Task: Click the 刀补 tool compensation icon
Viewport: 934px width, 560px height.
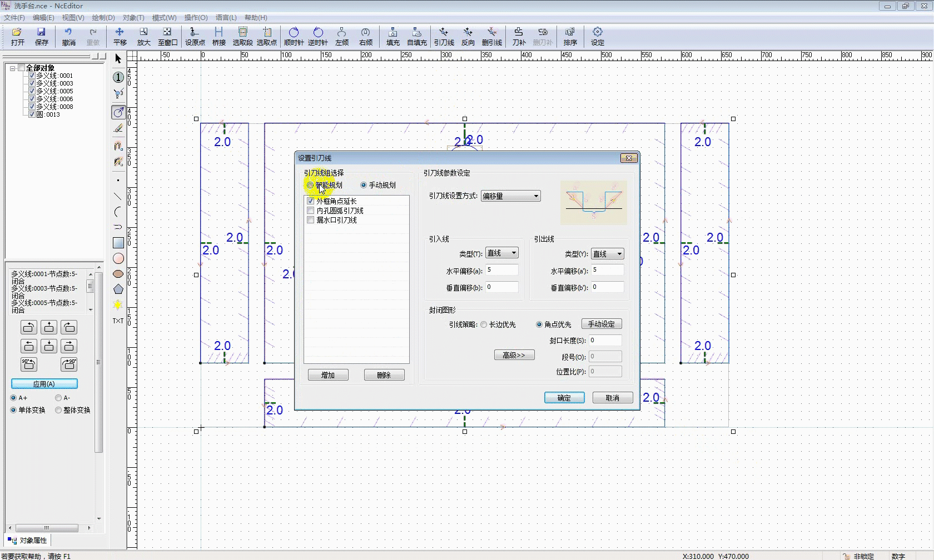Action: 519,37
